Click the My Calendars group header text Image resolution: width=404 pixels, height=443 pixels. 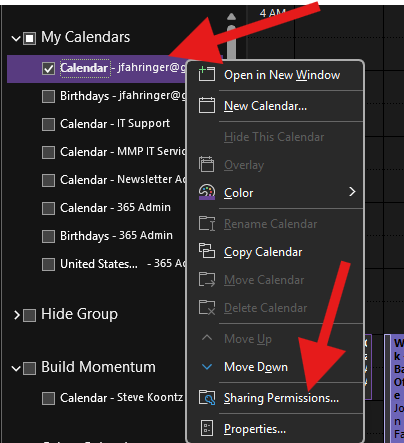tap(86, 37)
